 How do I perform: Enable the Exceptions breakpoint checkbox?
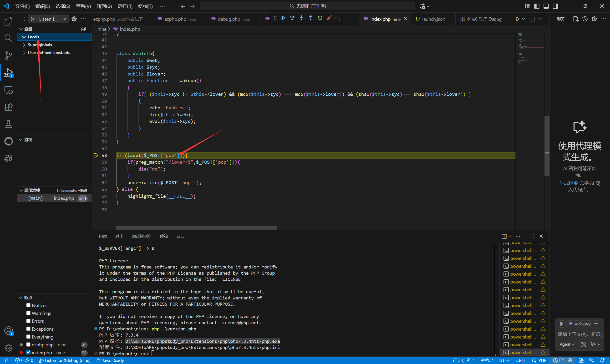[28, 329]
